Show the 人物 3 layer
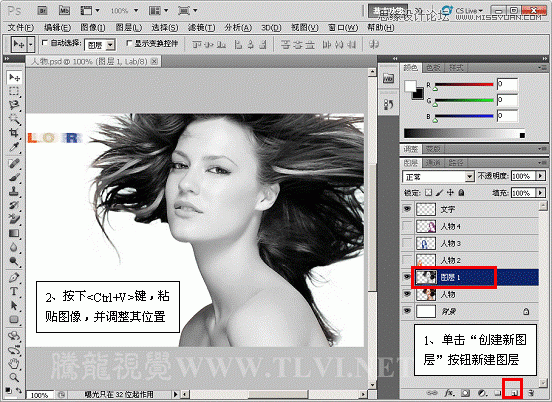The image size is (552, 402). pos(407,243)
